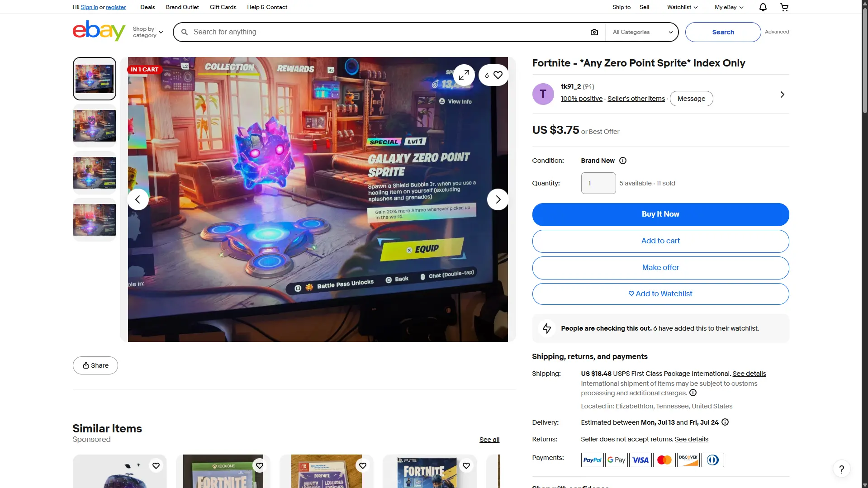This screenshot has height=488, width=868.
Task: Open the notifications bell
Action: [763, 7]
